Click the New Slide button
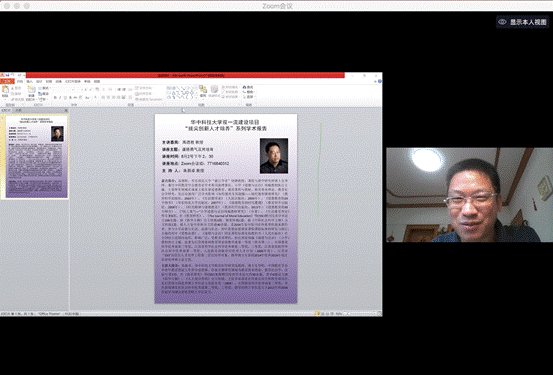Viewport: 553px width, 375px height. click(x=31, y=93)
